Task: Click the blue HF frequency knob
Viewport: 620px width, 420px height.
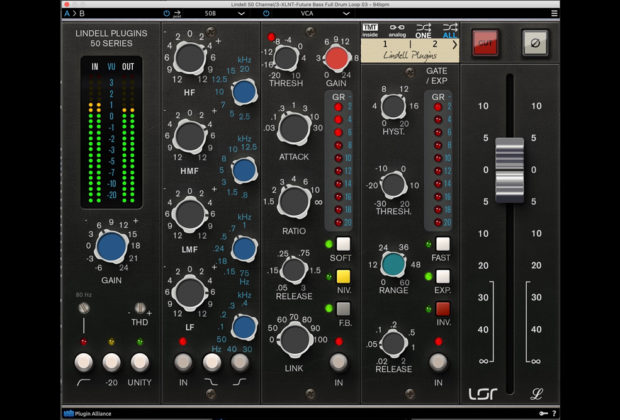Action: 244,92
